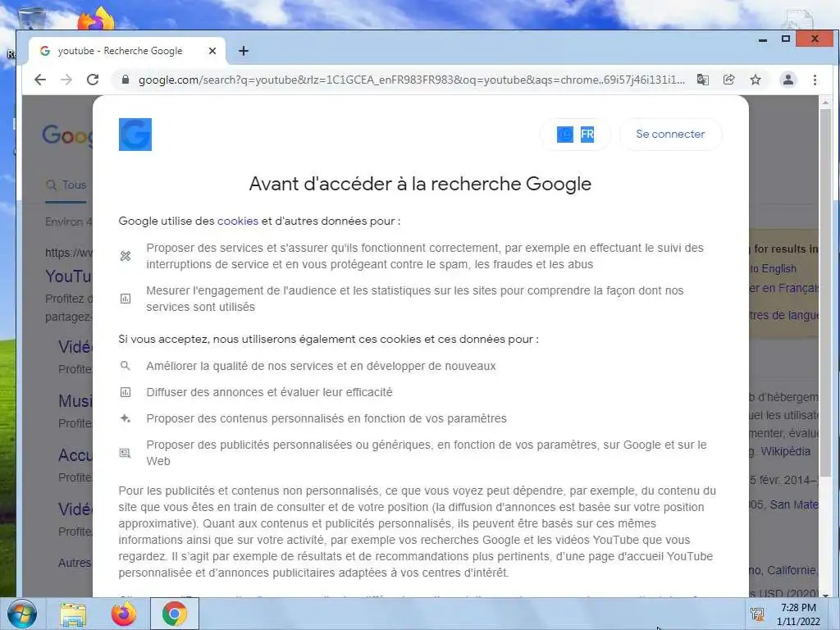Select the youtube - Recherche Google tab
This screenshot has width=840, height=630.
click(x=127, y=51)
